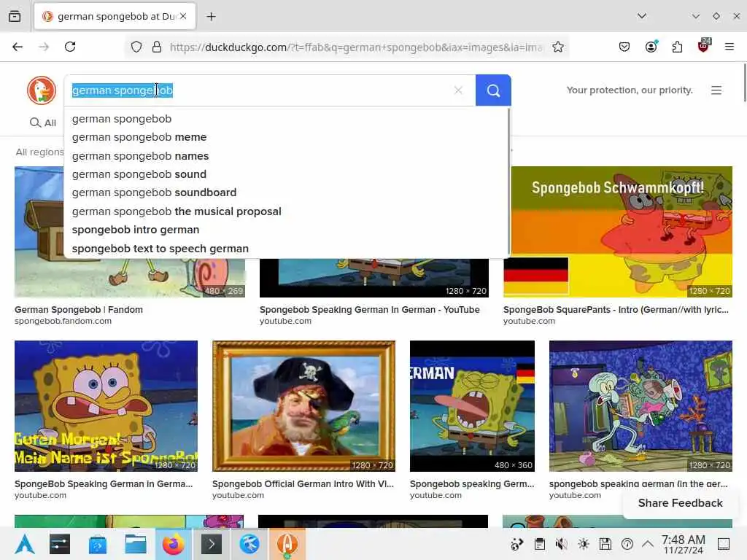The image size is (747, 560).
Task: Open the Discover software store taskbar icon
Action: pyautogui.click(x=98, y=544)
